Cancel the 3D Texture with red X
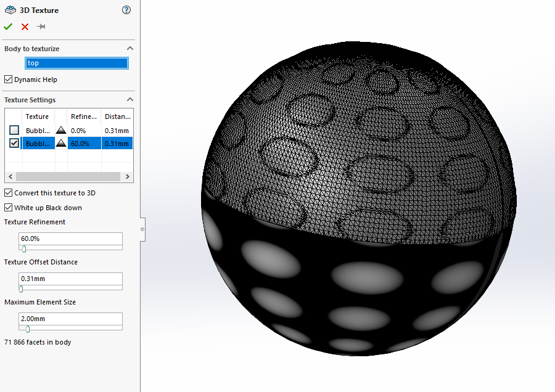 click(25, 27)
